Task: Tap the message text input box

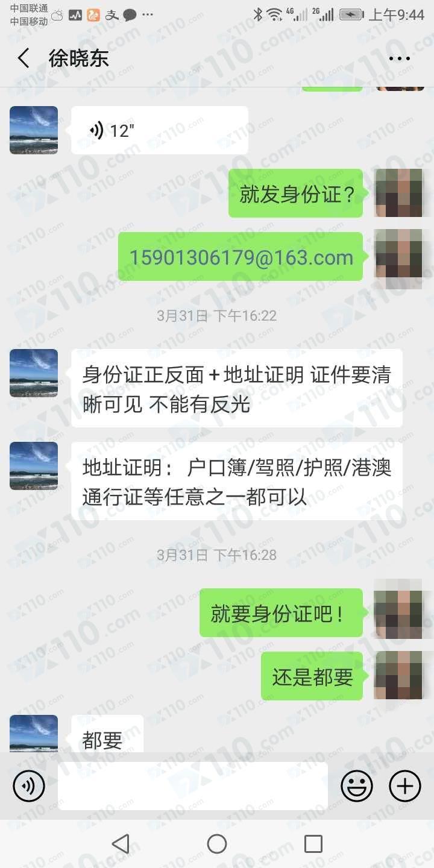Action: [x=193, y=786]
